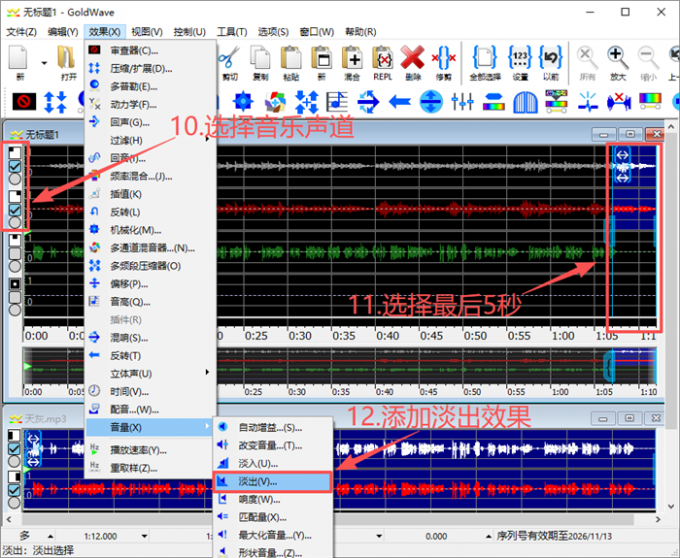Screen dimensions: 680x558
Task: Choose 回声(G)... echo effect entry
Action: 150,122
